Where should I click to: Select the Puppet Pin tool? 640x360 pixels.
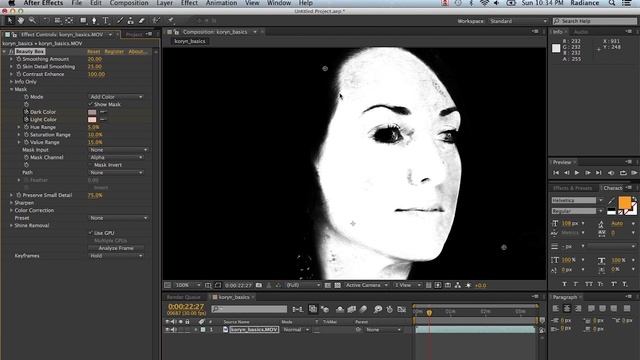coord(171,20)
